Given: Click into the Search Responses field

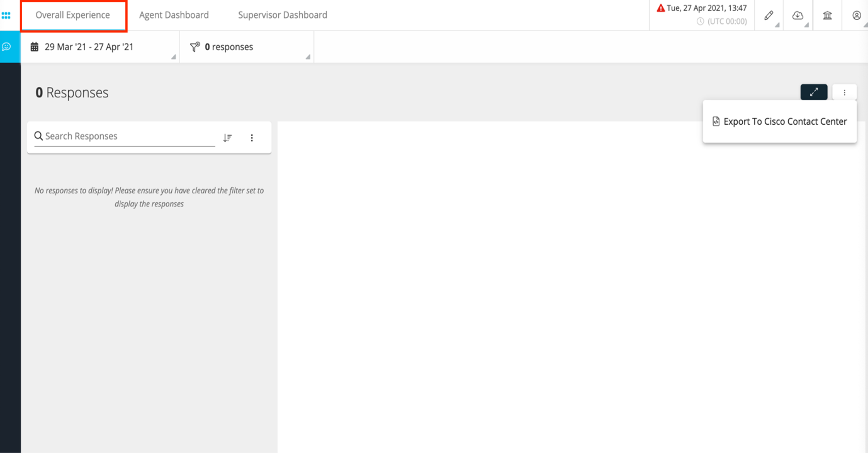Looking at the screenshot, I should tap(125, 137).
